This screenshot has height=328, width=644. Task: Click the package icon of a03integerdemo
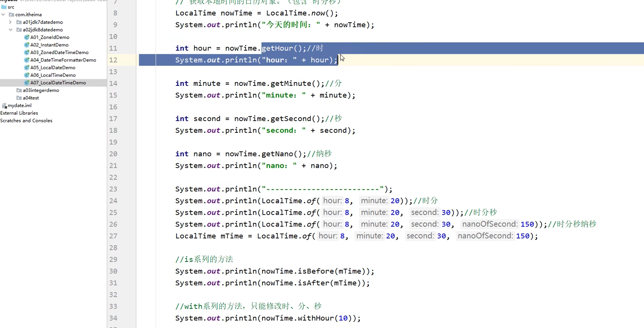(19, 90)
